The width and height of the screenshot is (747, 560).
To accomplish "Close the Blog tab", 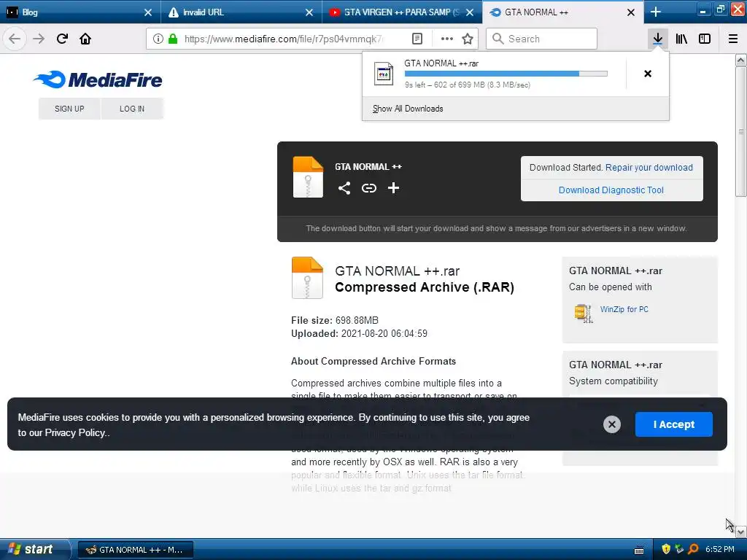I will click(x=148, y=12).
